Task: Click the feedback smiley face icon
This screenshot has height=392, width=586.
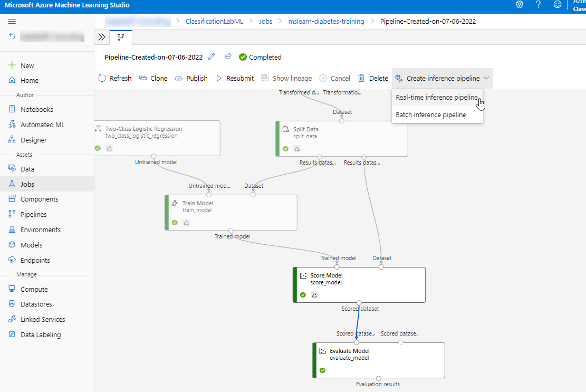Action: point(558,5)
